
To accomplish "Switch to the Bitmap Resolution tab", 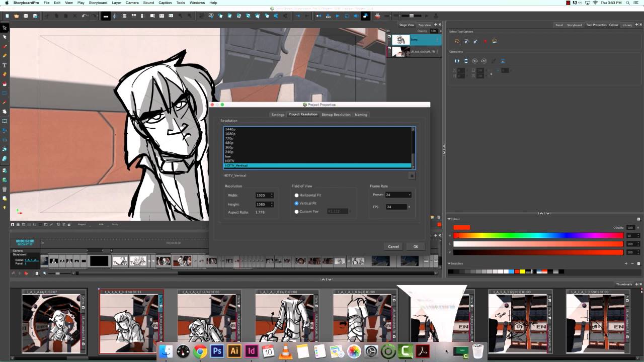I will click(336, 115).
